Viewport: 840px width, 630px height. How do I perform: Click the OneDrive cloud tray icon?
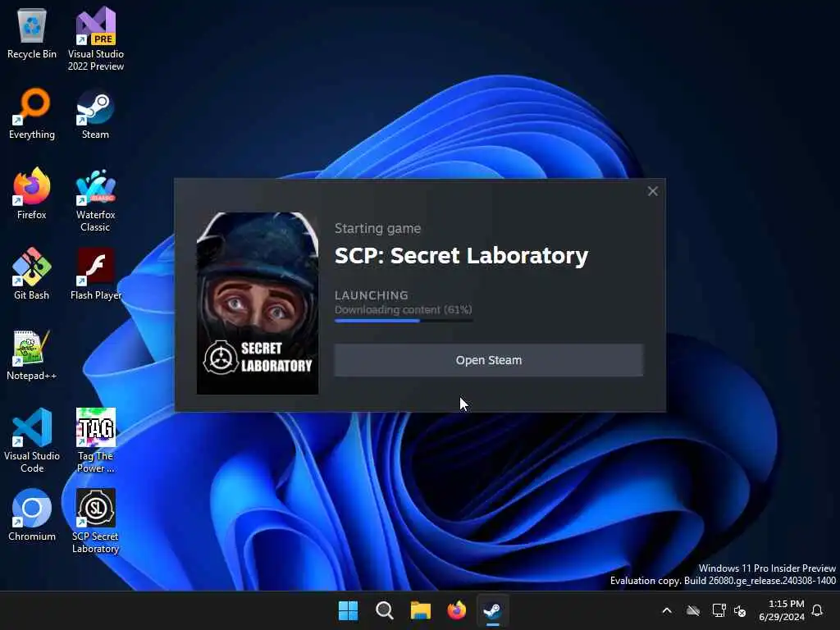pos(693,610)
